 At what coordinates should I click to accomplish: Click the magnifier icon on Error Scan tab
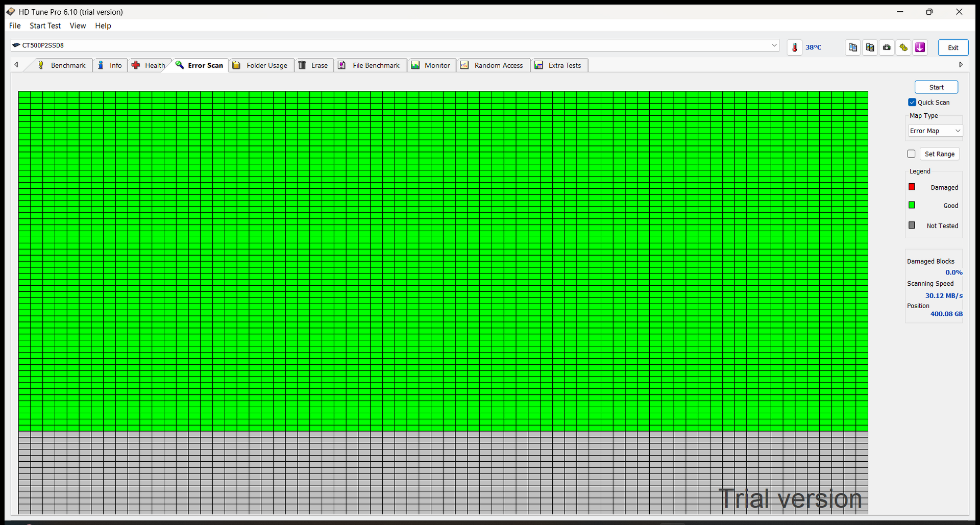(180, 65)
